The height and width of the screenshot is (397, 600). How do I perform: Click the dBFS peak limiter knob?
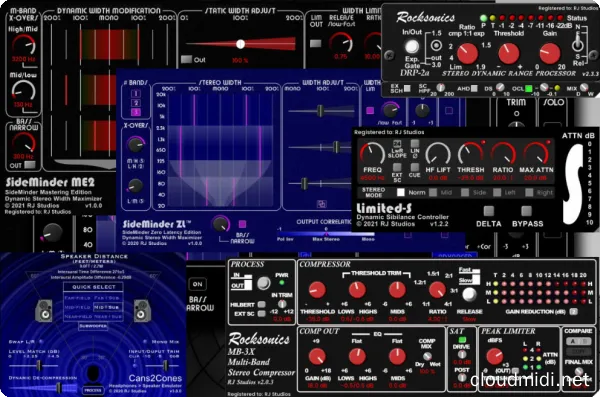pyautogui.click(x=494, y=356)
